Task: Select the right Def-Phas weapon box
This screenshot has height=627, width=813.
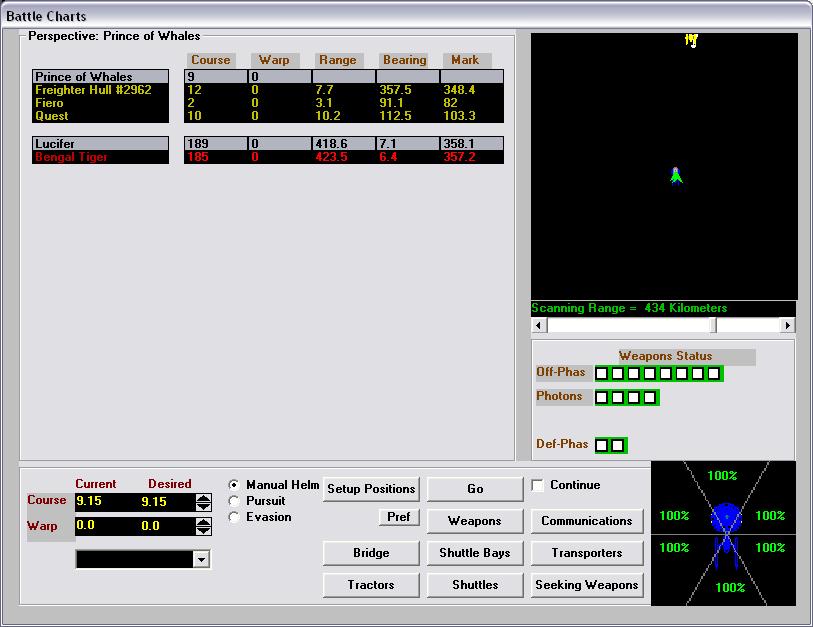Action: coord(618,445)
